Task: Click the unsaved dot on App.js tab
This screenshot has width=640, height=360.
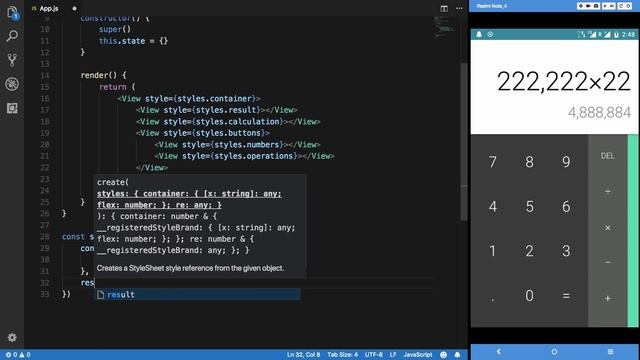Action: click(x=74, y=8)
